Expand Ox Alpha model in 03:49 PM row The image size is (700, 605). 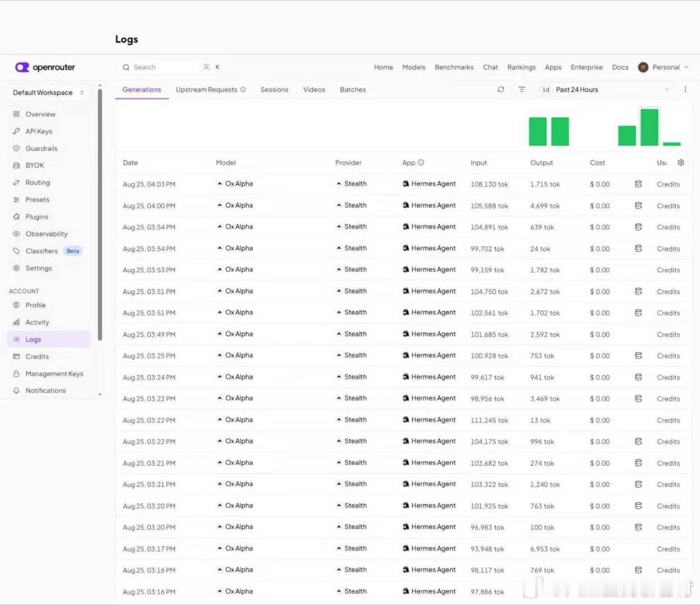tap(235, 334)
